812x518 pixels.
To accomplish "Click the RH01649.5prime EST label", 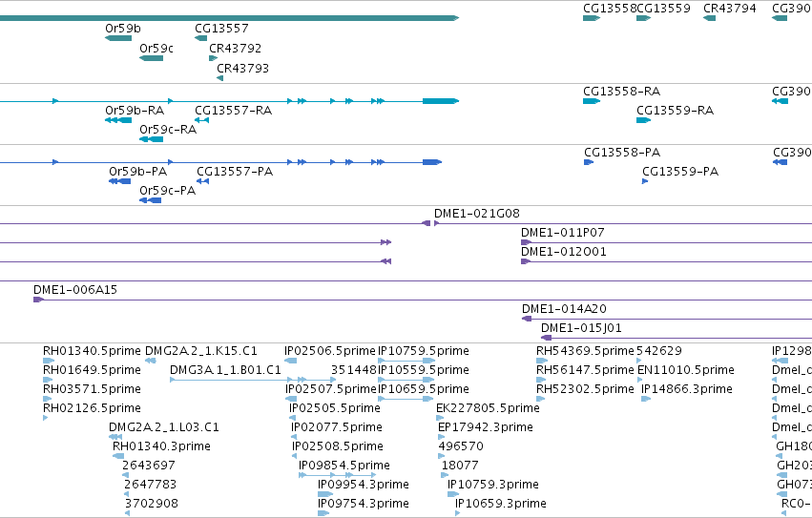I will 92,370.
